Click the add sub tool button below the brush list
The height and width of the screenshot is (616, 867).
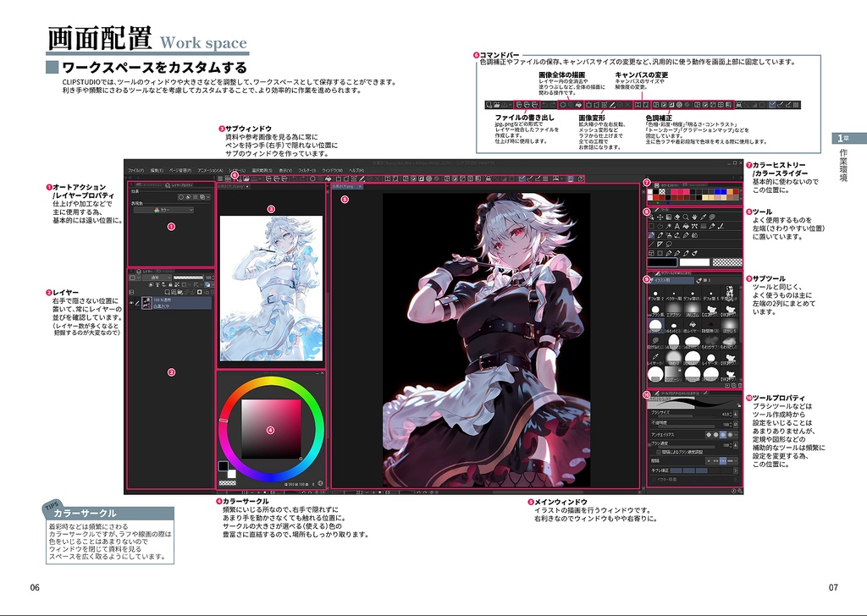point(727,384)
